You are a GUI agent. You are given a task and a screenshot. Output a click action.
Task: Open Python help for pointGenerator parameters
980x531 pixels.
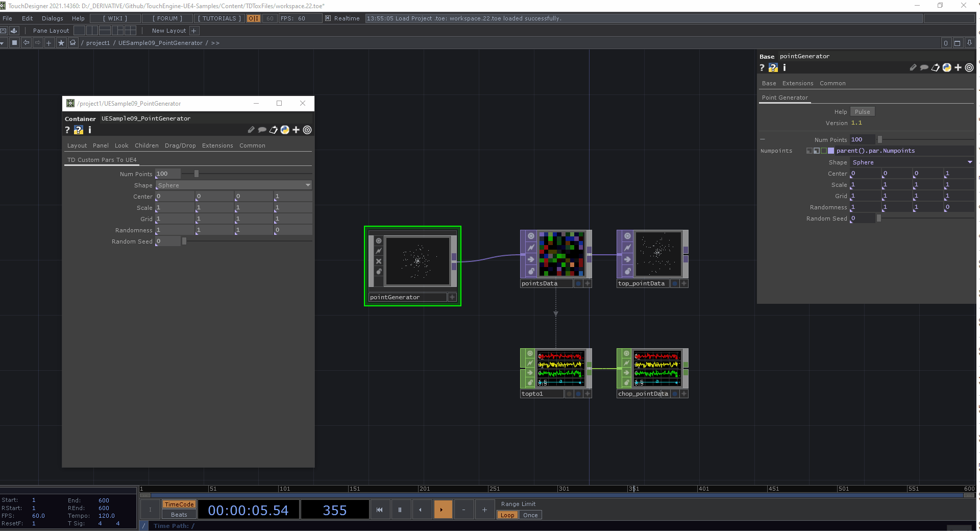pos(773,67)
